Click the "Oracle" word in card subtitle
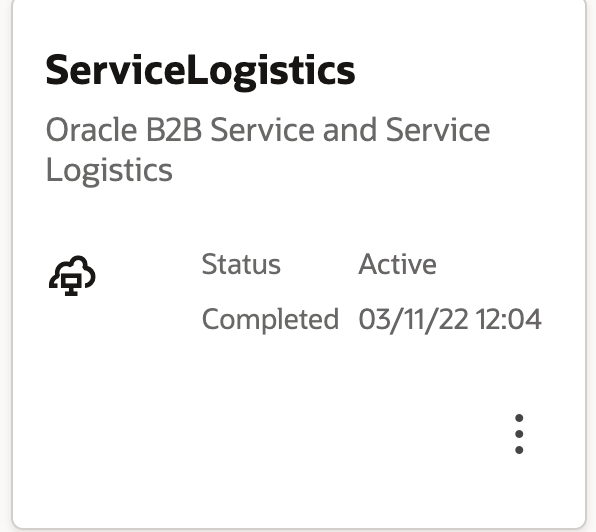 [x=91, y=130]
